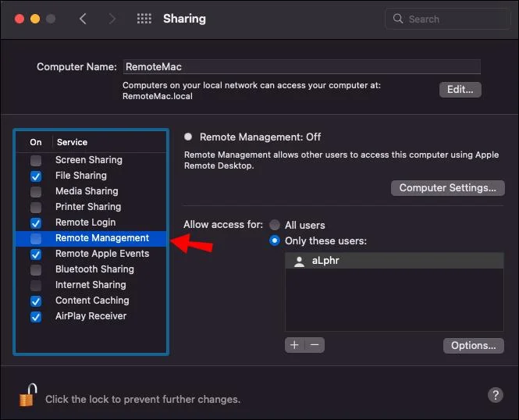519x420 pixels.
Task: Select the All users radio button
Action: click(275, 225)
